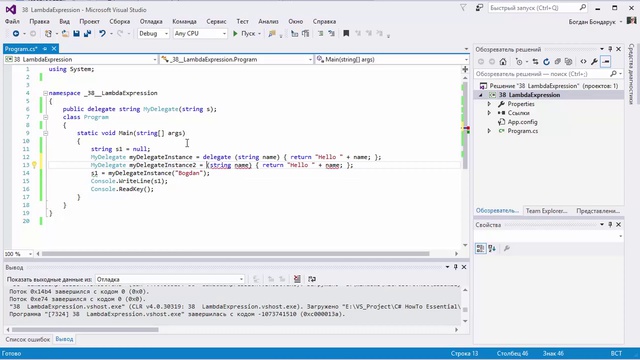Viewport: 640px width, 360px height.
Task: Click the Clear All icon in the Output panel
Action: [x=297, y=279]
